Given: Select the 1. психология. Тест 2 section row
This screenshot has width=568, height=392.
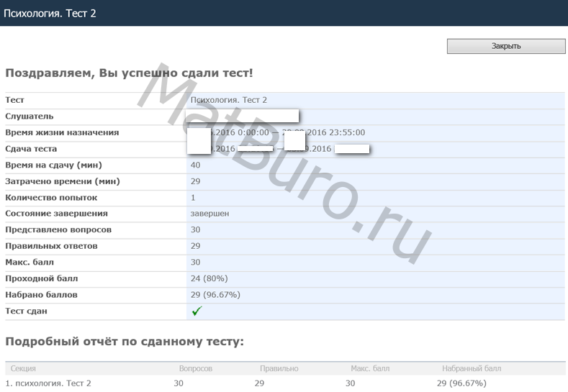Looking at the screenshot, I should click(48, 383).
